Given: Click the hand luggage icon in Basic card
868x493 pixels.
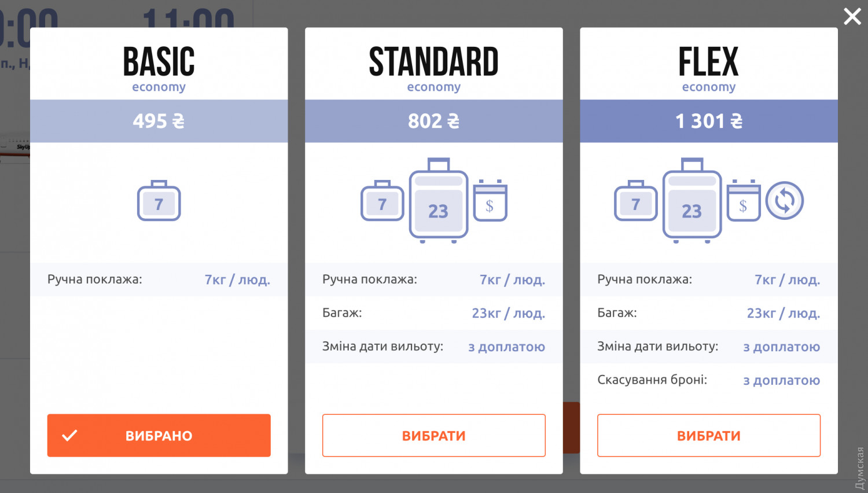Looking at the screenshot, I should point(159,201).
